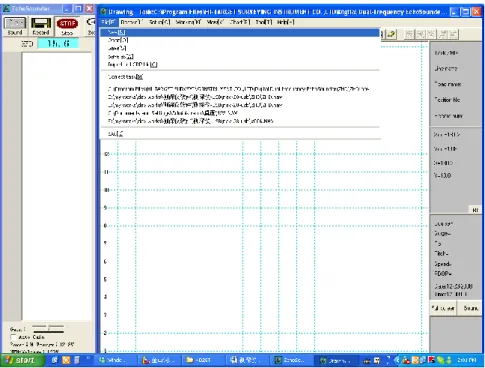
Task: Choose the Export entry in the File menu
Action: pyautogui.click(x=240, y=64)
